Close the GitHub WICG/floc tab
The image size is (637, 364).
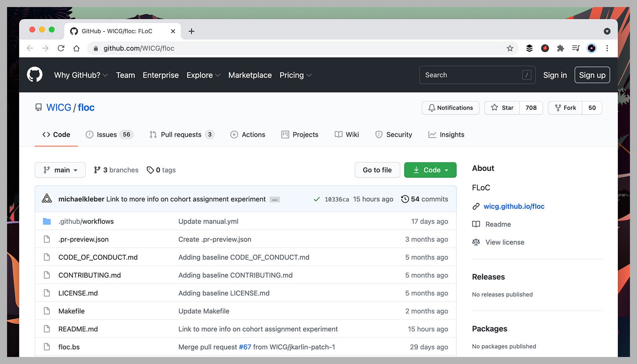coord(173,31)
